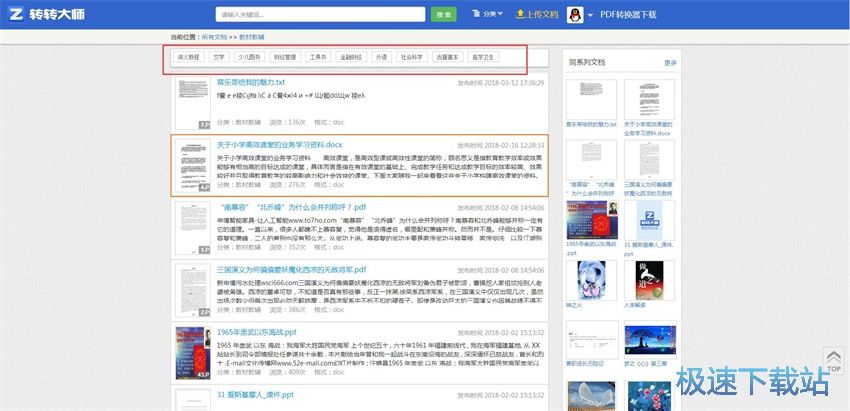Open sidebar thumbnail for 31 爱斯基摩人_课件.ppt
Image resolution: width=850 pixels, height=411 pixels.
(649, 220)
